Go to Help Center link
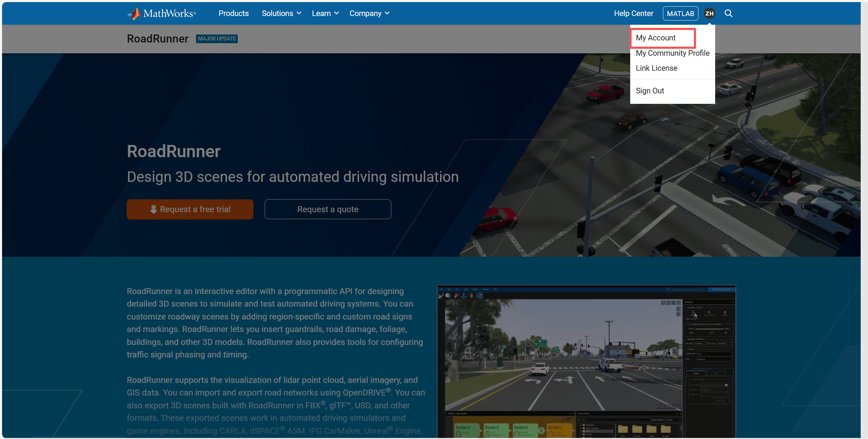 [x=633, y=13]
